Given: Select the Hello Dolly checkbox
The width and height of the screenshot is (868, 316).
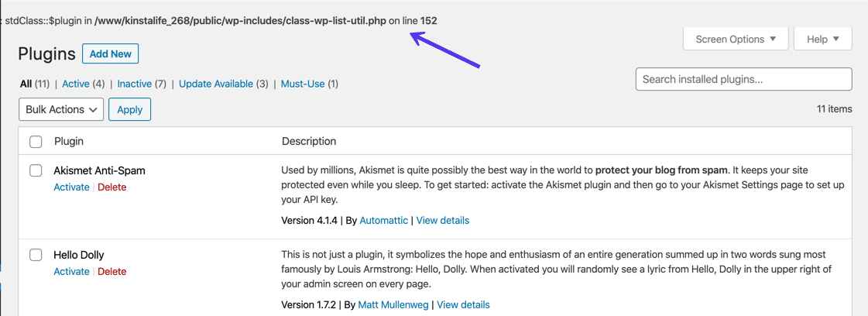Looking at the screenshot, I should (x=36, y=255).
